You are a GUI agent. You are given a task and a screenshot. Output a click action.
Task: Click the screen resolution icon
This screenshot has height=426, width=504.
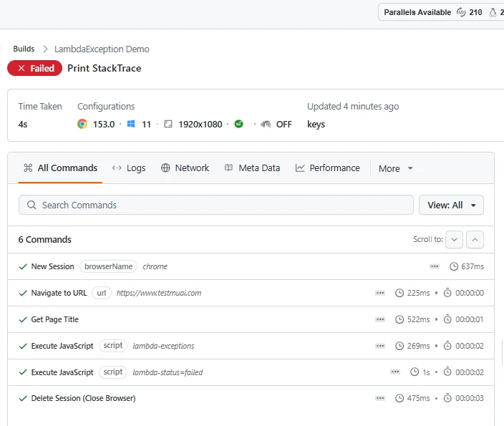click(x=168, y=124)
